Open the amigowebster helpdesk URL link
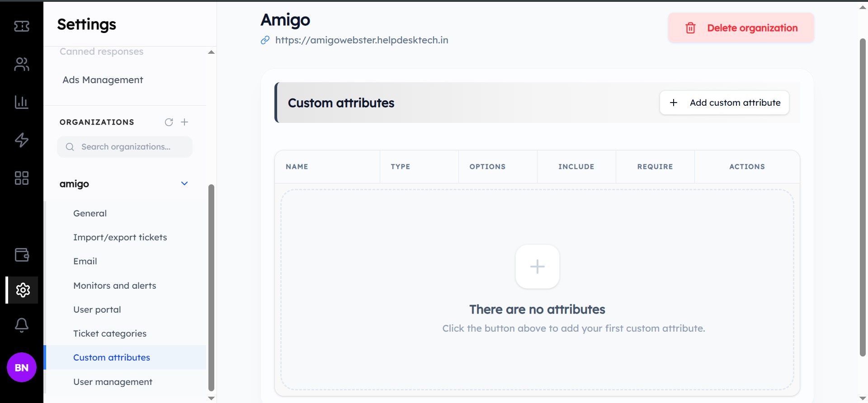Viewport: 868px width, 403px height. pyautogui.click(x=361, y=40)
